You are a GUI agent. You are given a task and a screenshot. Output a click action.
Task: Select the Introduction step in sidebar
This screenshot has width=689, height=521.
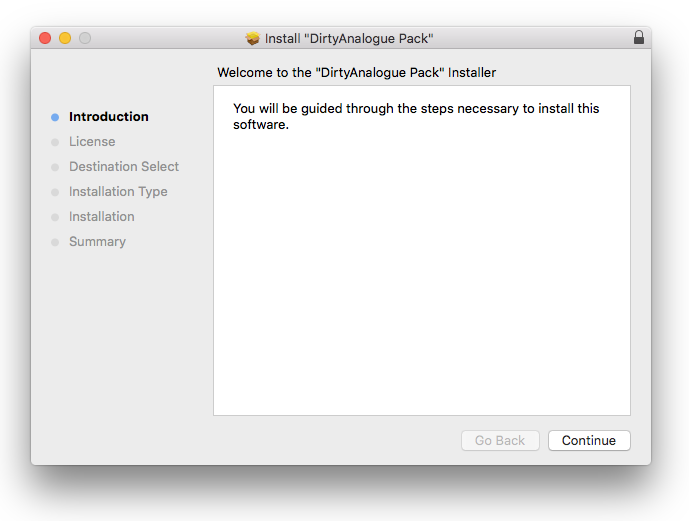coord(108,117)
